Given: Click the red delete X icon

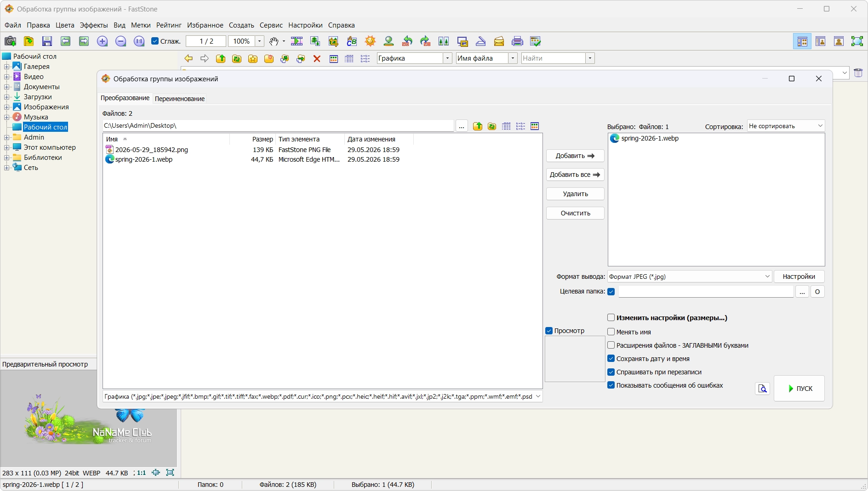Looking at the screenshot, I should (317, 58).
